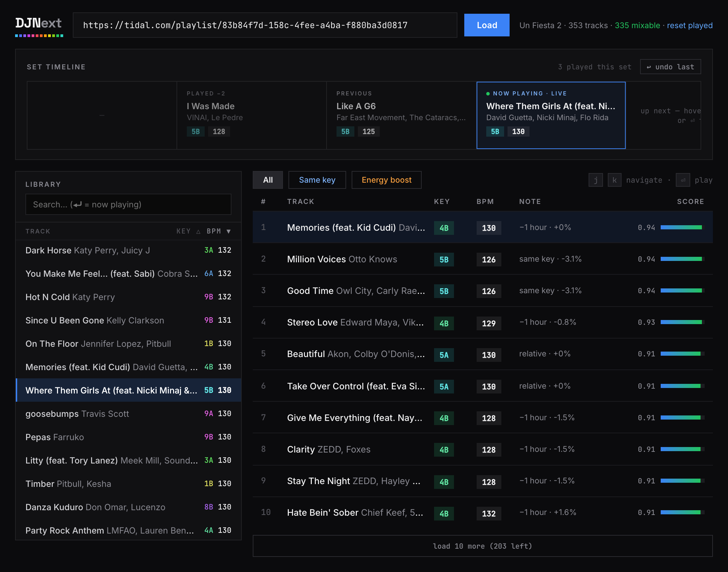This screenshot has height=572, width=728.
Task: Click the 4B key badge of Give Me Everything
Action: [444, 418]
